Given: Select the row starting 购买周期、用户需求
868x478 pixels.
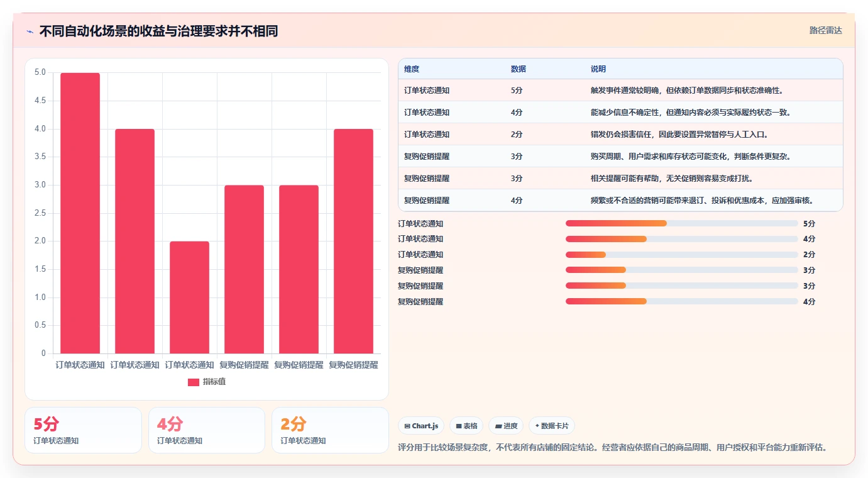Looking at the screenshot, I should [x=620, y=157].
